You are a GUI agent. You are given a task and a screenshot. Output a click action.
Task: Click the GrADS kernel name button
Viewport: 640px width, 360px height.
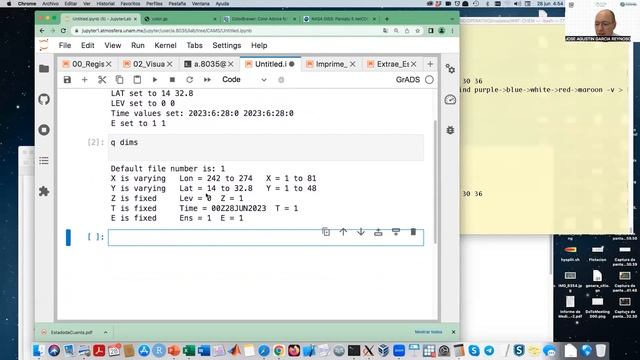click(x=408, y=80)
